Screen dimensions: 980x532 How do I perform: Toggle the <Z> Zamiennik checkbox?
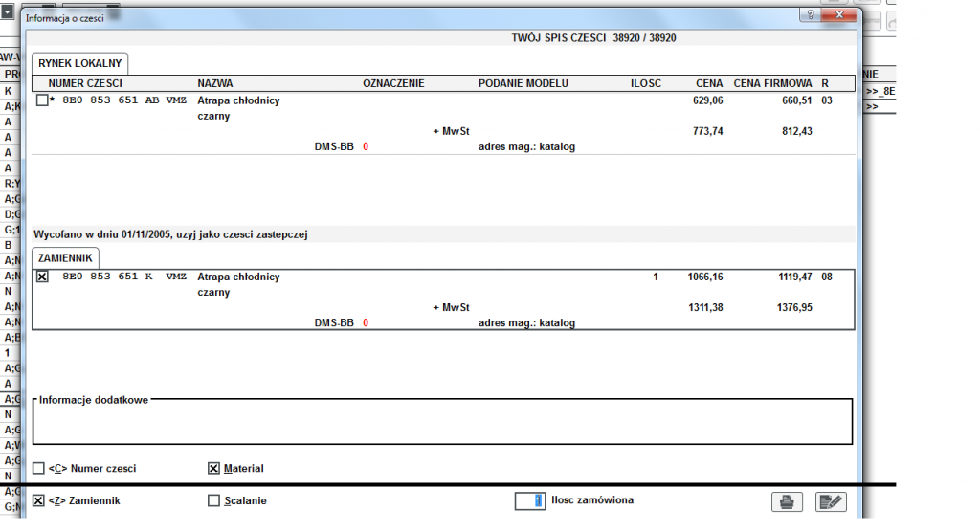coord(38,500)
